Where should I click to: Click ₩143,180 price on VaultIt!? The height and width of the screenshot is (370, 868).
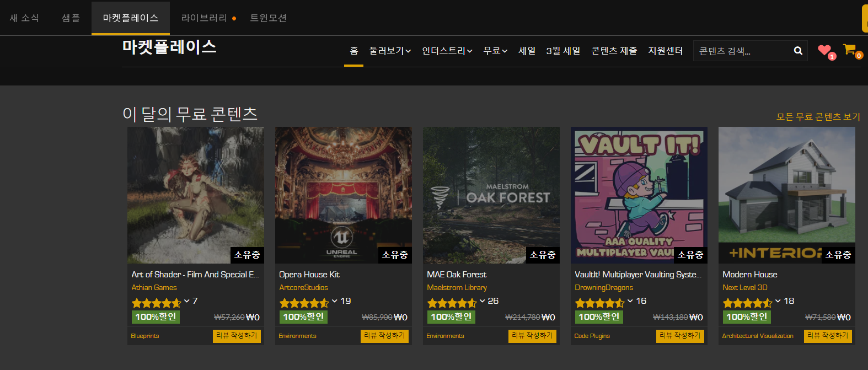pos(670,317)
